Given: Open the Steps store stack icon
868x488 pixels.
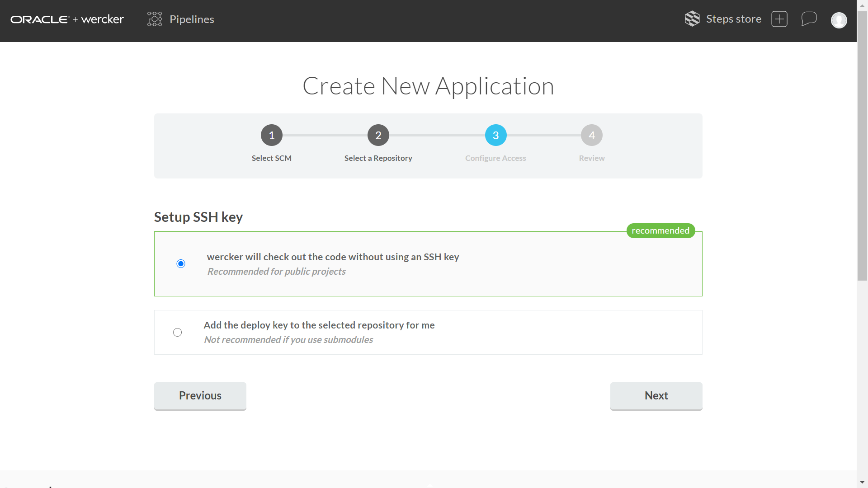Looking at the screenshot, I should (x=692, y=19).
